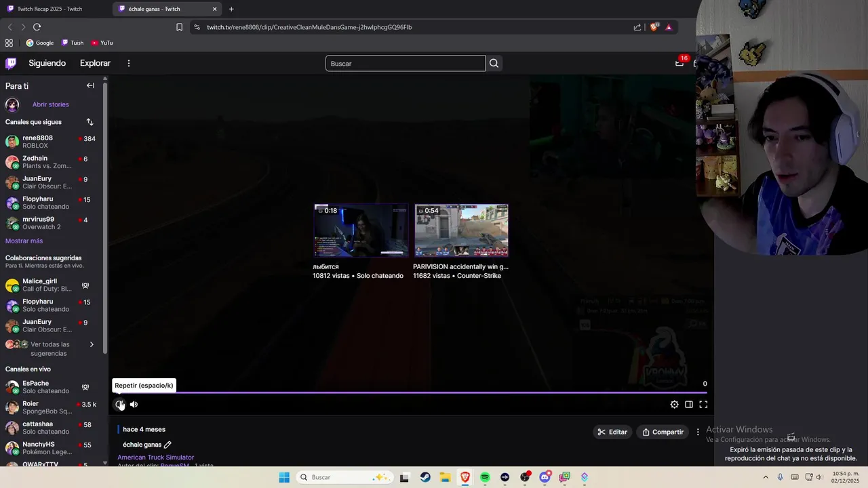This screenshot has height=488, width=868.
Task: Click the Twitch home logo
Action: click(x=11, y=63)
